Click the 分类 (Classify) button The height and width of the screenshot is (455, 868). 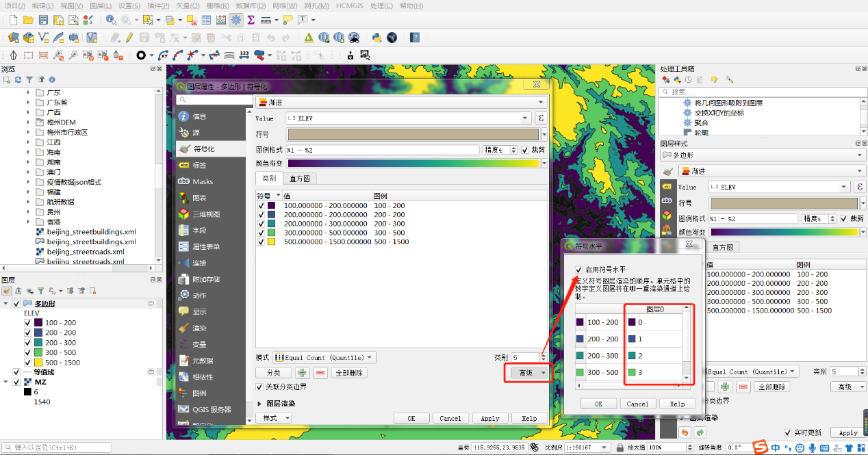(x=273, y=373)
